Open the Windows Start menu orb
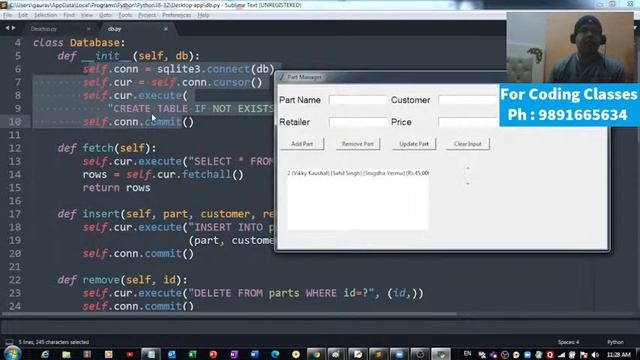The image size is (640, 360). (12, 353)
